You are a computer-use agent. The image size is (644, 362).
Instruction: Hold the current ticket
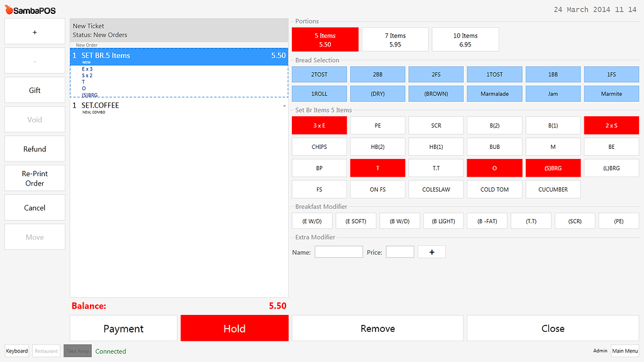tap(234, 328)
